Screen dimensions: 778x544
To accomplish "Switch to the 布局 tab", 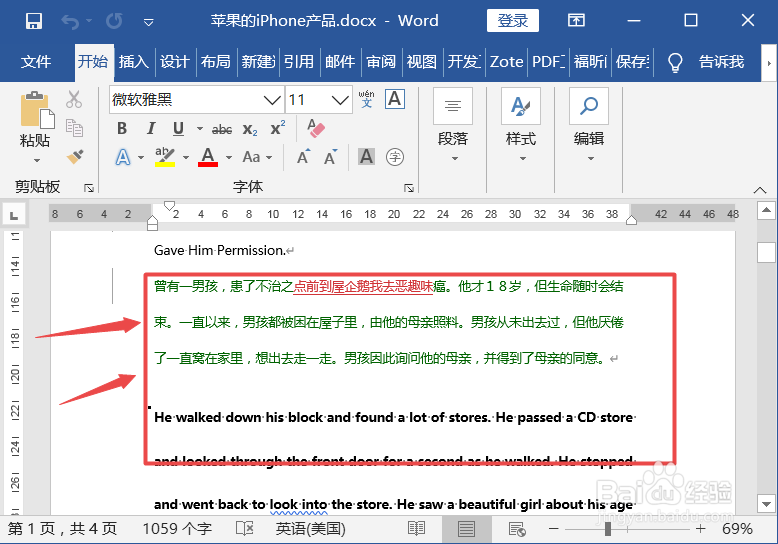I will [216, 62].
